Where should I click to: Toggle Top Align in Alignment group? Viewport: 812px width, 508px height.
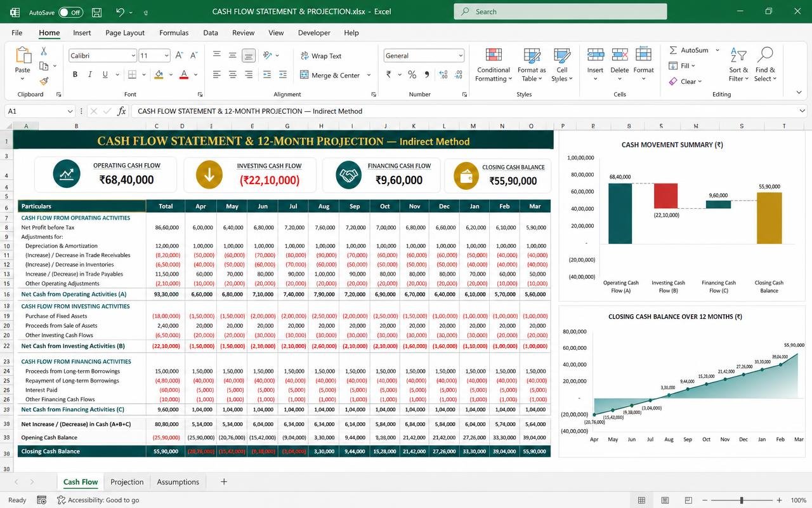click(217, 56)
